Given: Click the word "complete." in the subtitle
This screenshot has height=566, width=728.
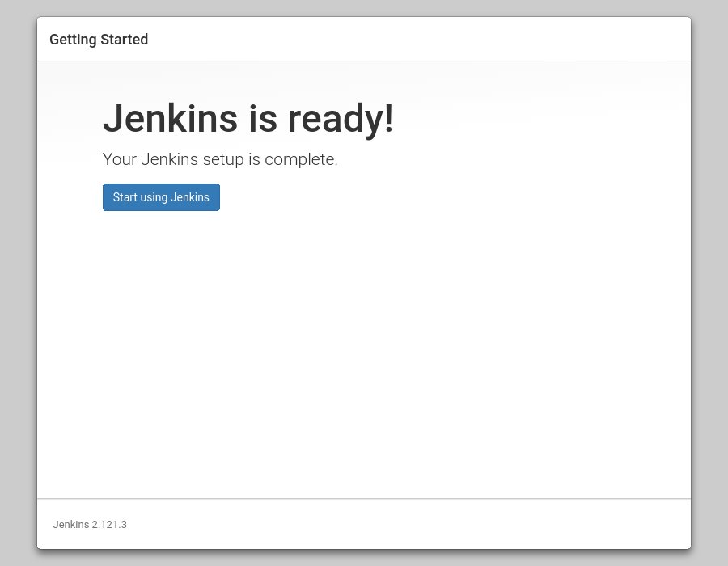Looking at the screenshot, I should [301, 160].
